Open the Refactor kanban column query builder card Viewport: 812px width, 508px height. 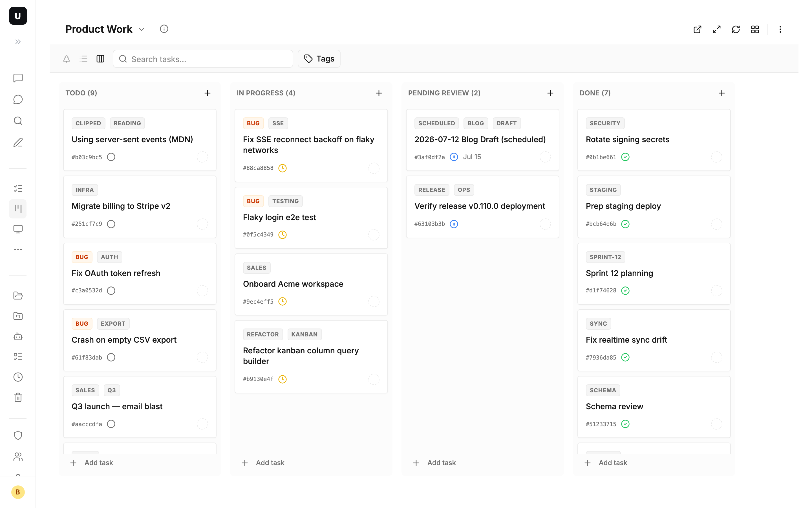311,356
